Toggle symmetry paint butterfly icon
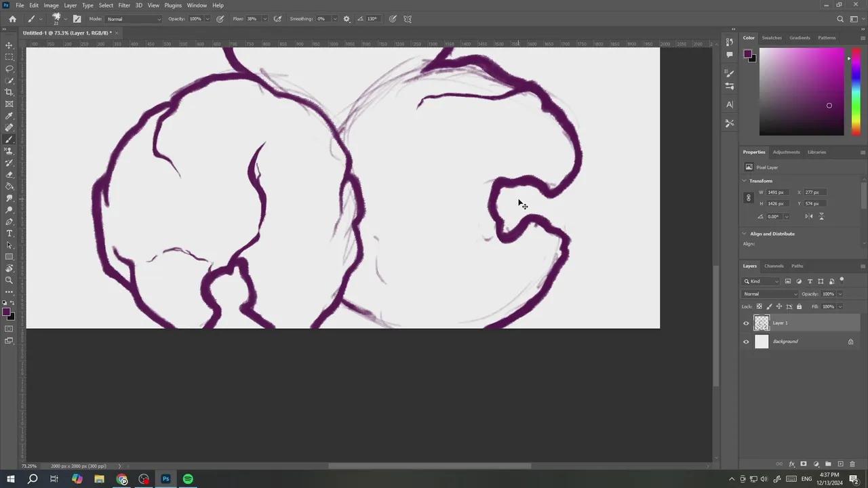 pos(408,19)
